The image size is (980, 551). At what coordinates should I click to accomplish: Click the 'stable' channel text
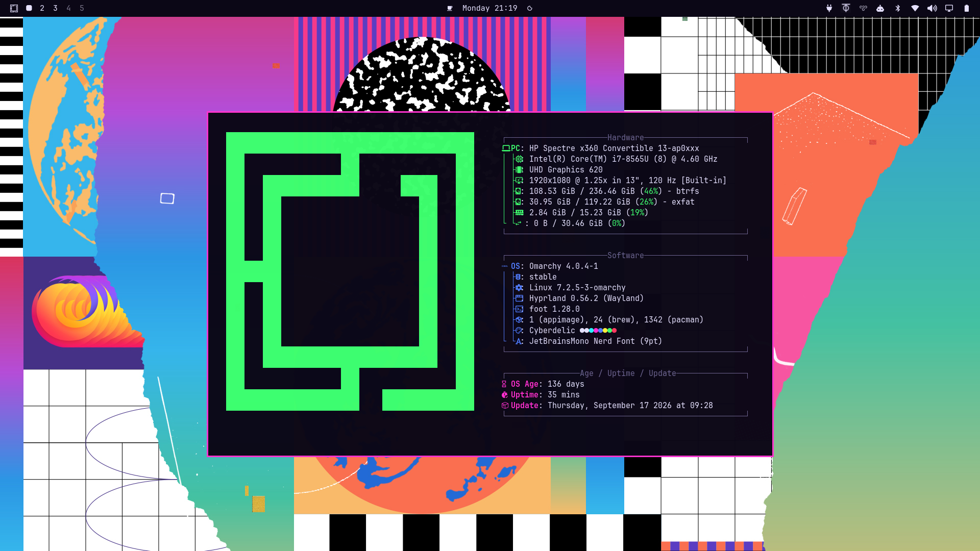[x=543, y=277]
